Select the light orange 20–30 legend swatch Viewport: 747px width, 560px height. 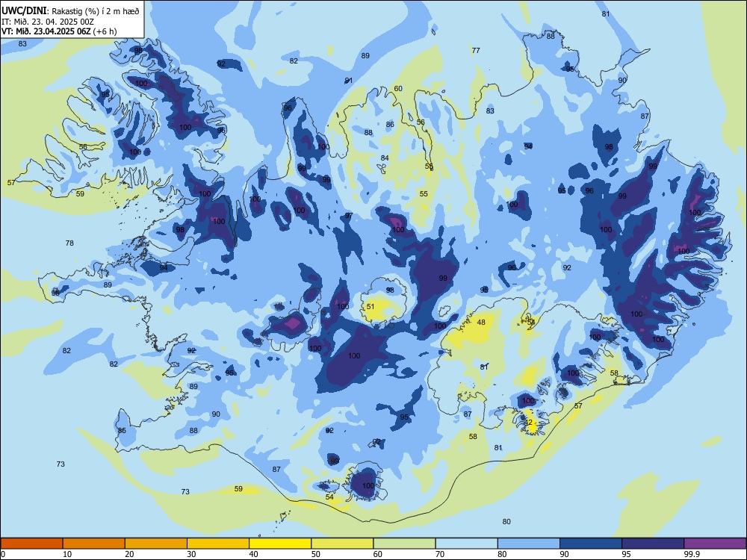coord(156,544)
